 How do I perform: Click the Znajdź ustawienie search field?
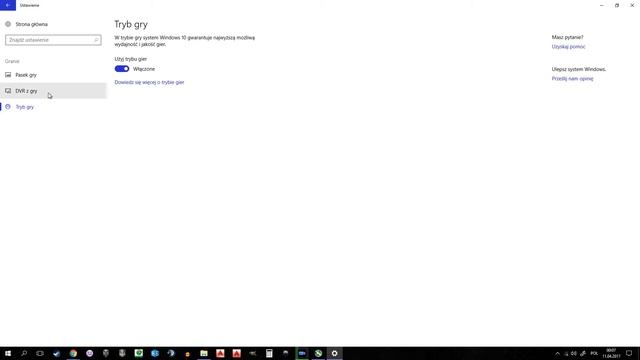(x=53, y=40)
